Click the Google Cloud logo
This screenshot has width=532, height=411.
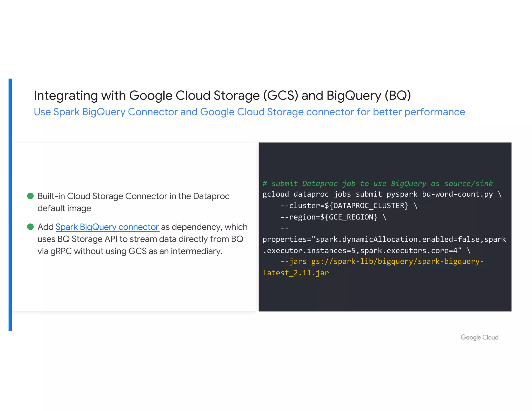479,337
